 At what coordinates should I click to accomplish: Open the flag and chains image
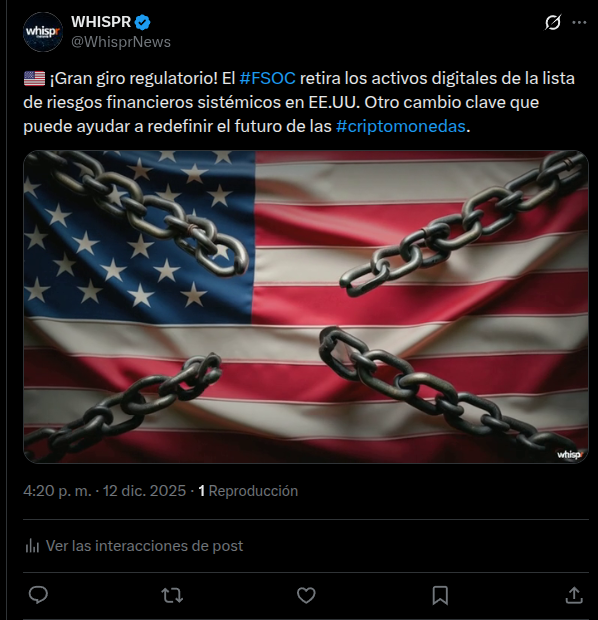tap(306, 306)
